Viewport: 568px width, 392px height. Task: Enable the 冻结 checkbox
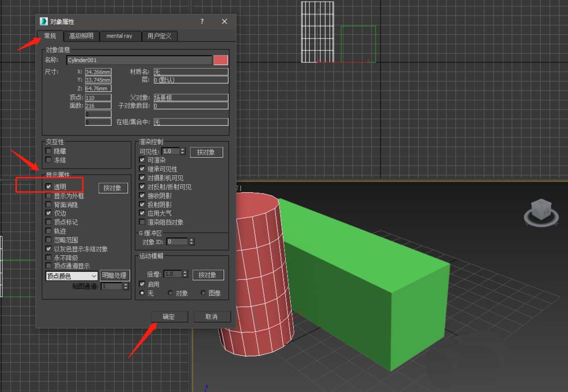(48, 159)
